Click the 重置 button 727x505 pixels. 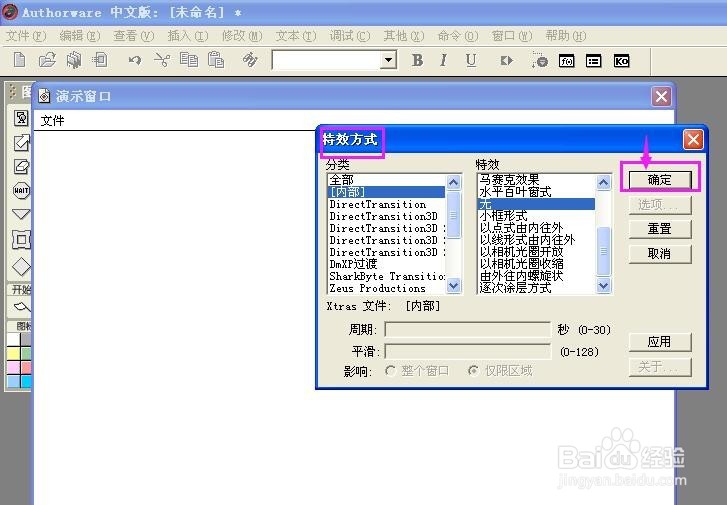660,229
